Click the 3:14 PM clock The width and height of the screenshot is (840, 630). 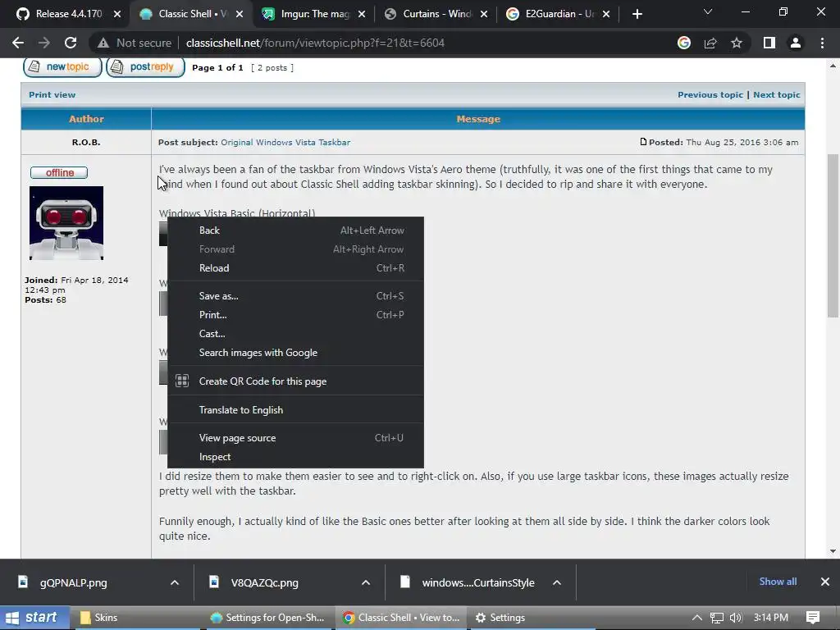[x=771, y=618]
